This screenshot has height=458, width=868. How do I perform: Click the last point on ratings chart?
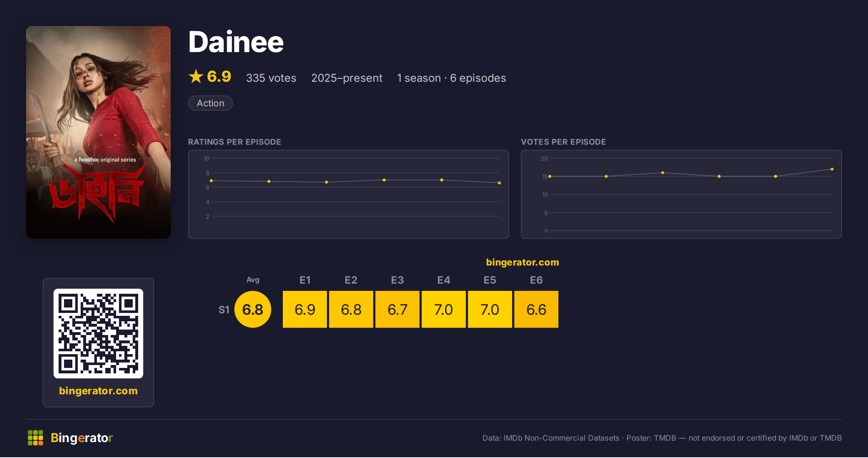(x=499, y=183)
